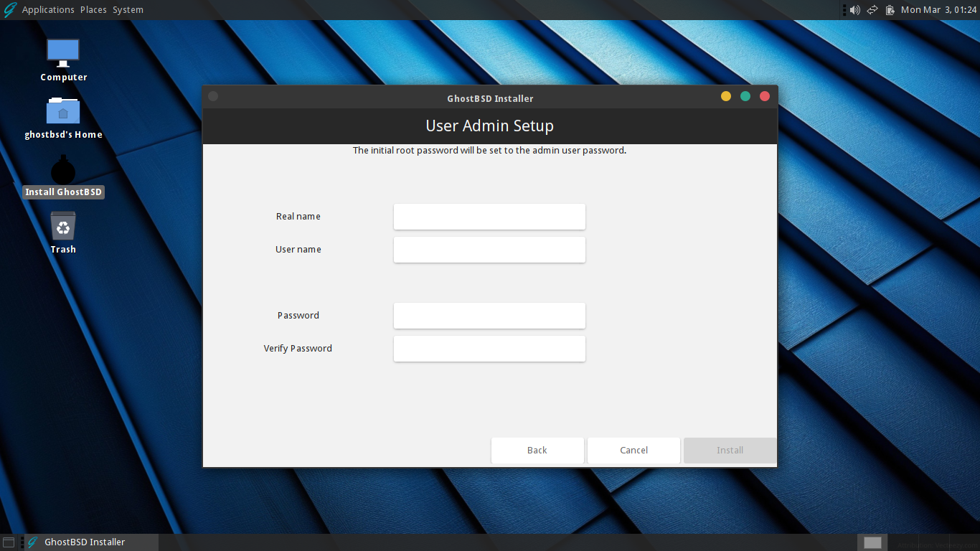Viewport: 980px width, 551px height.
Task: Focus the User name input field
Action: pyautogui.click(x=489, y=250)
